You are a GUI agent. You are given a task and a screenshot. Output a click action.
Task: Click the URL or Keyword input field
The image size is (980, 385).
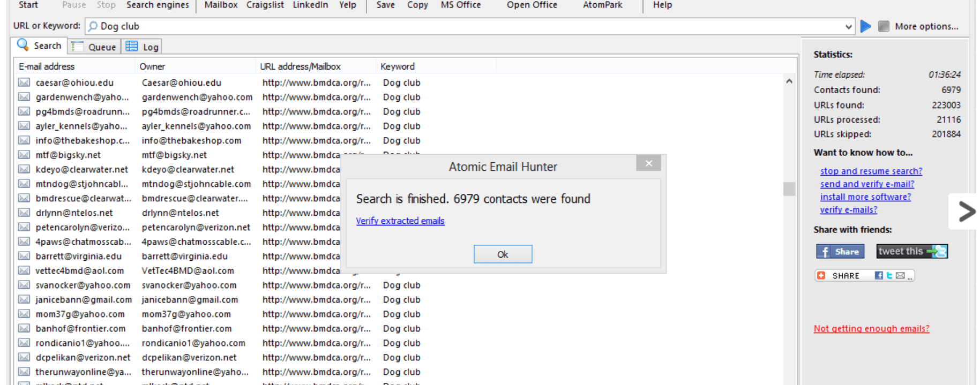[469, 26]
